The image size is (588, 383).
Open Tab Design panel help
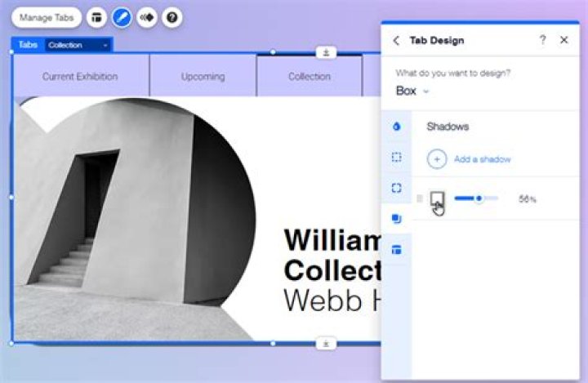tap(542, 40)
